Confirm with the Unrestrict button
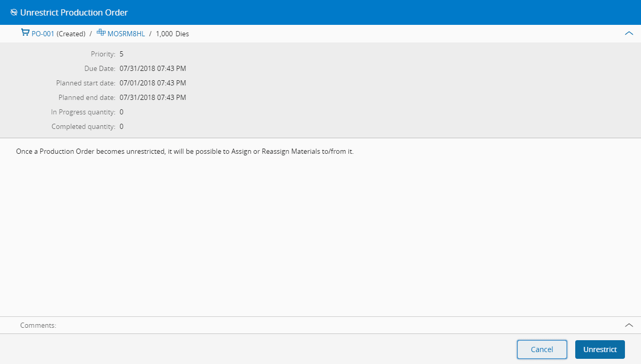 [x=600, y=350]
